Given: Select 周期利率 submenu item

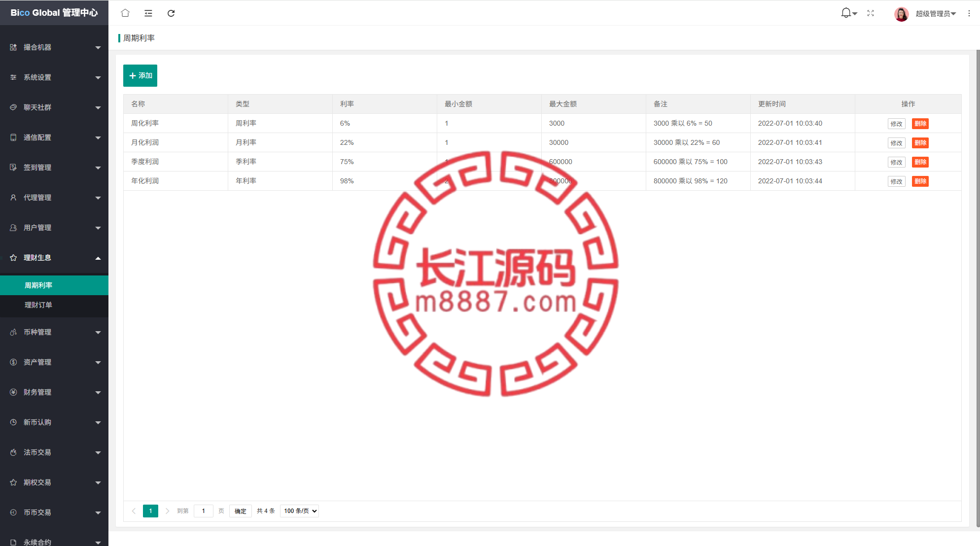Looking at the screenshot, I should point(54,285).
